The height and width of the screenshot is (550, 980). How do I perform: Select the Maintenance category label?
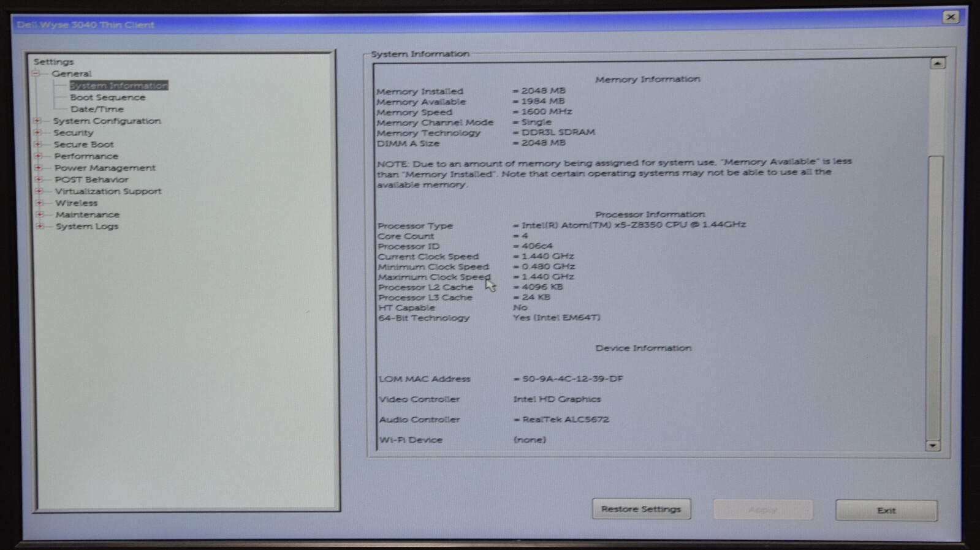coord(88,214)
